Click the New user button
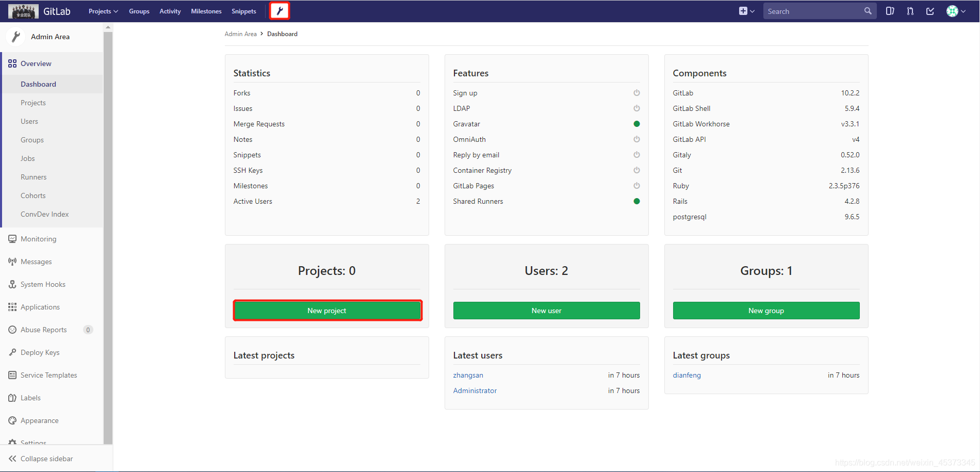This screenshot has height=472, width=980. click(546, 311)
